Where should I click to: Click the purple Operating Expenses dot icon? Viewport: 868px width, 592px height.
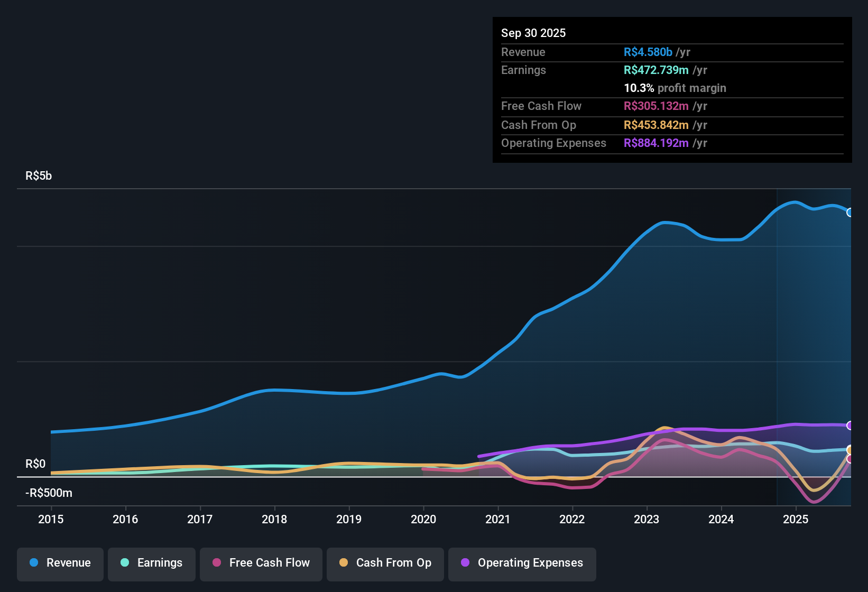[465, 563]
